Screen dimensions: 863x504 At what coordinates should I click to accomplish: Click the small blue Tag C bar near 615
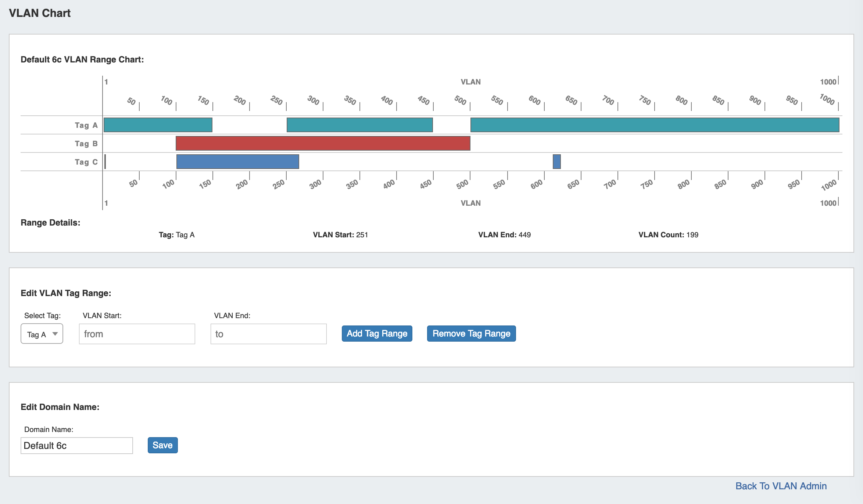pyautogui.click(x=556, y=162)
